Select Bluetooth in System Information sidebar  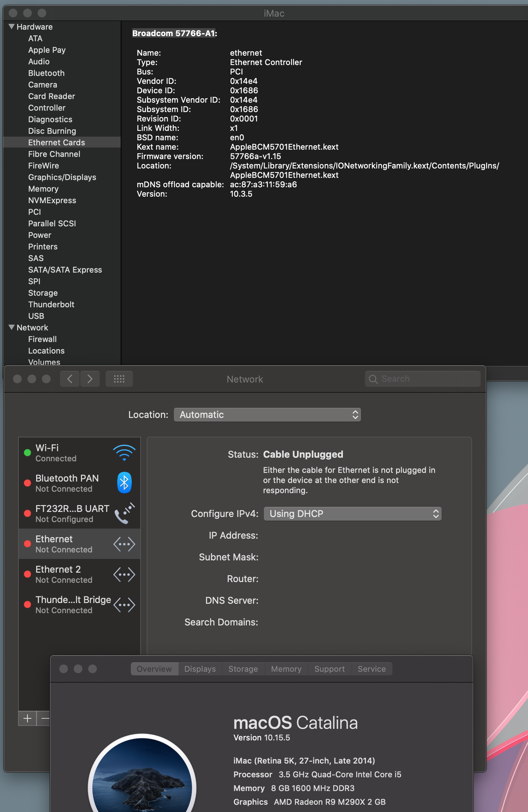click(62, 73)
